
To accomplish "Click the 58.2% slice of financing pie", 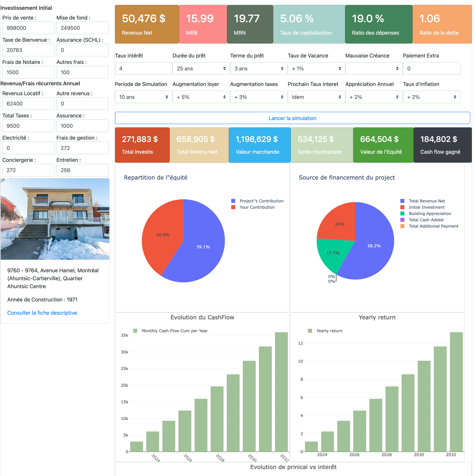I will pyautogui.click(x=374, y=246).
